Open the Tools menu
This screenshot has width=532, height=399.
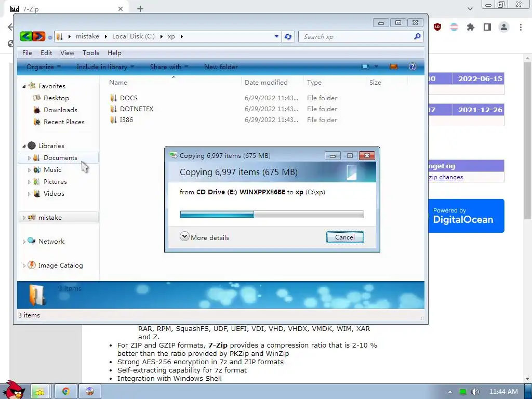(91, 53)
